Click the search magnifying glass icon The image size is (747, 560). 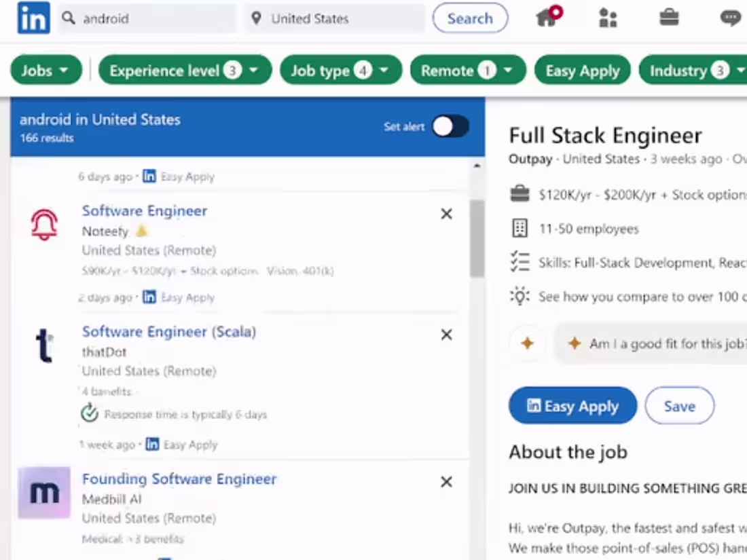coord(68,18)
